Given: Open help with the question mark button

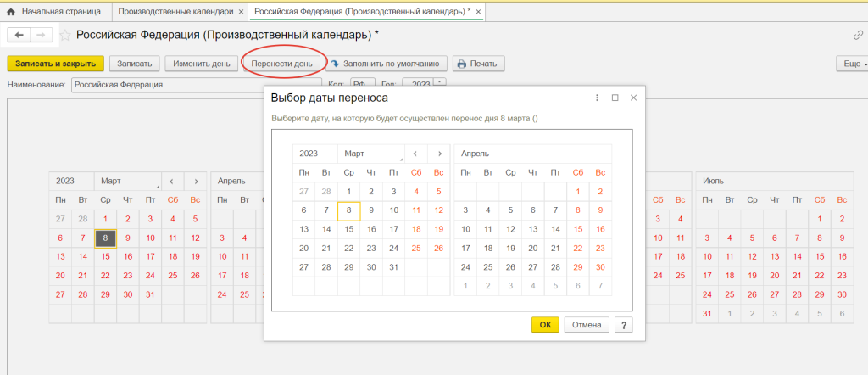Looking at the screenshot, I should tap(623, 325).
